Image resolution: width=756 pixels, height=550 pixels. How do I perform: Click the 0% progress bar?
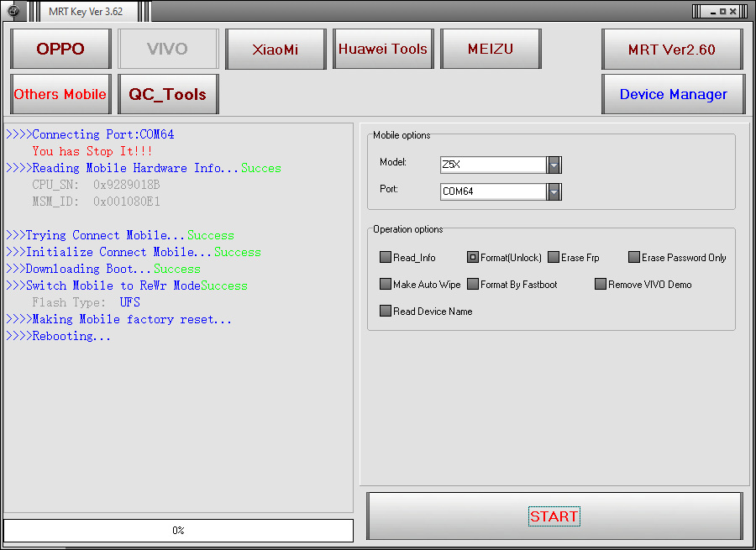(x=178, y=530)
